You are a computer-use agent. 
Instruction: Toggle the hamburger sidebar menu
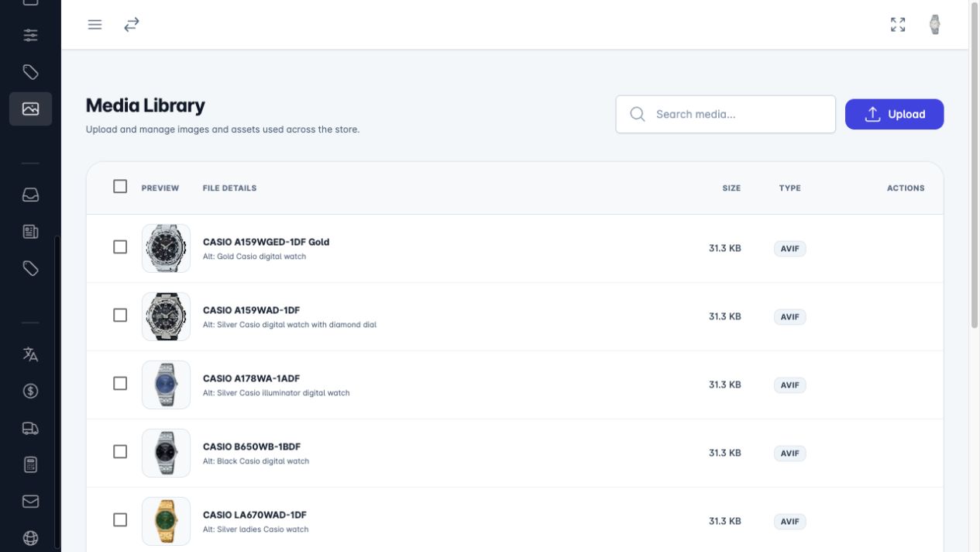coord(95,25)
